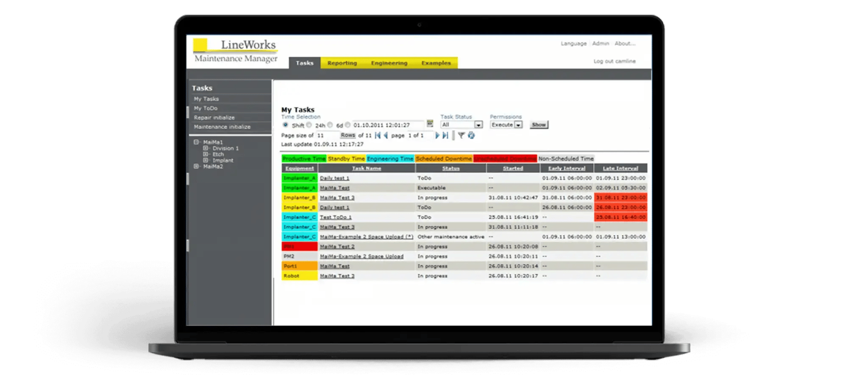Select the Shift time selection radio

[285, 125]
